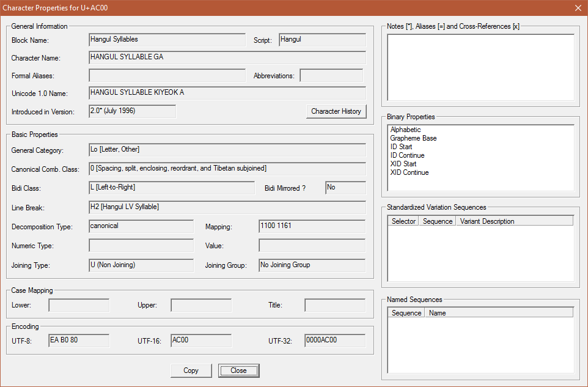Select XID Start in Binary Properties

[x=403, y=164]
